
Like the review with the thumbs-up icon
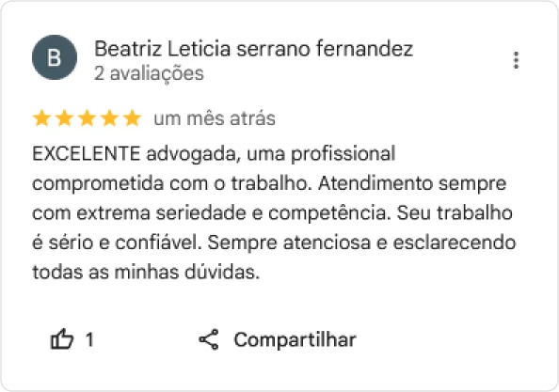pyautogui.click(x=62, y=339)
